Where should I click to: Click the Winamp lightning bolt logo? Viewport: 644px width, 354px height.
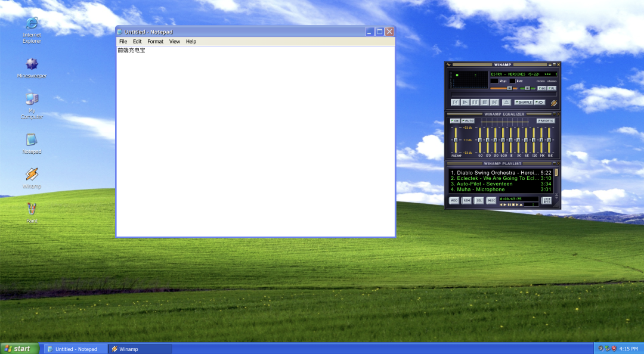click(x=553, y=103)
